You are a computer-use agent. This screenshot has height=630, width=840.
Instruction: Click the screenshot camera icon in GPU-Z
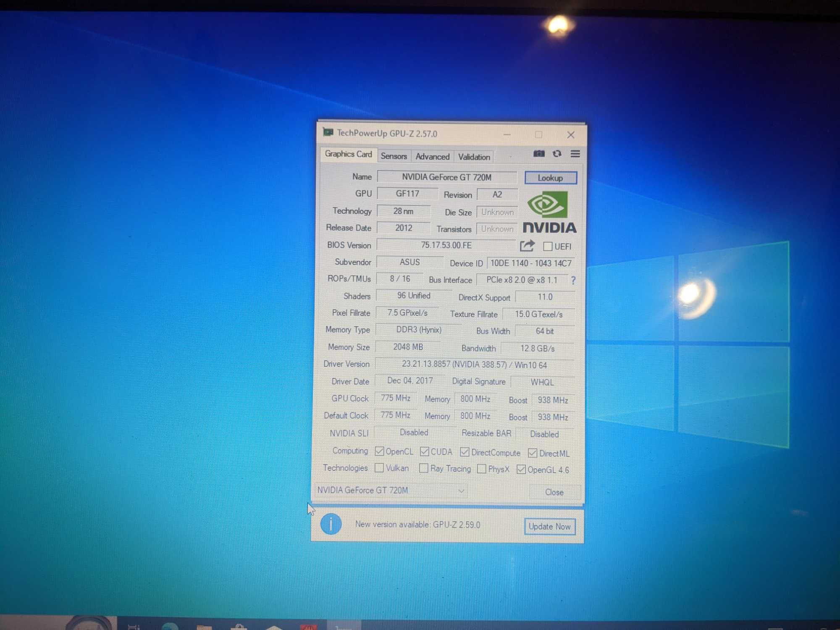[x=539, y=154]
